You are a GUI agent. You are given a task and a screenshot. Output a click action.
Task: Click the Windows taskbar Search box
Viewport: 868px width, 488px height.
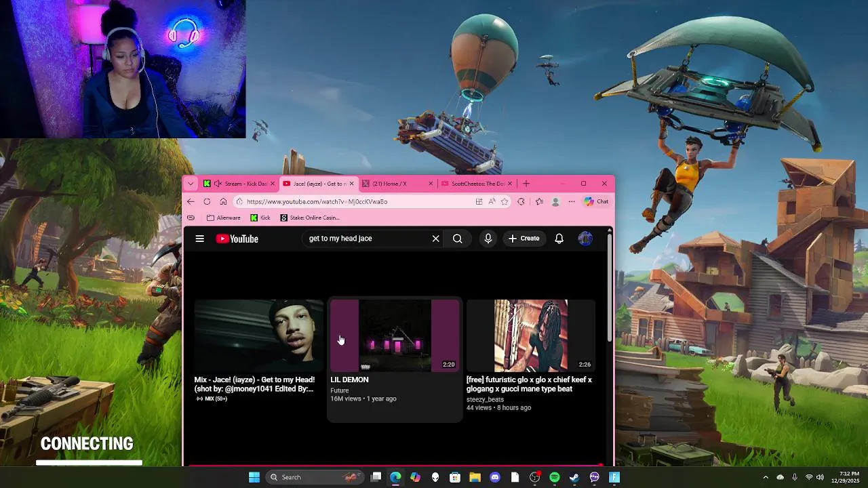click(313, 477)
